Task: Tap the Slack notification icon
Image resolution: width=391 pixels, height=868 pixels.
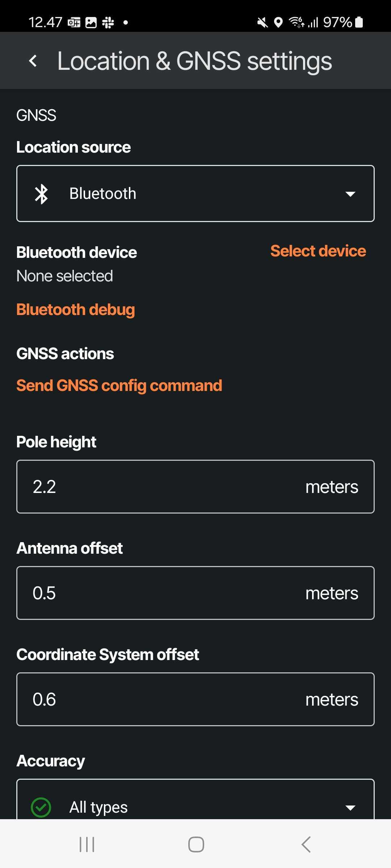Action: pos(108,22)
